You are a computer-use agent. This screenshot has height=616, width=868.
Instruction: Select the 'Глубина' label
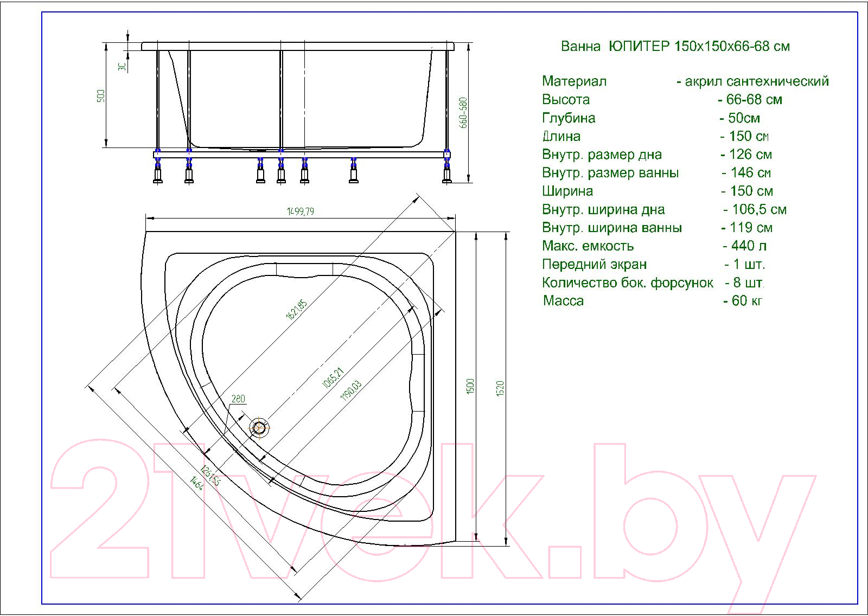click(569, 118)
